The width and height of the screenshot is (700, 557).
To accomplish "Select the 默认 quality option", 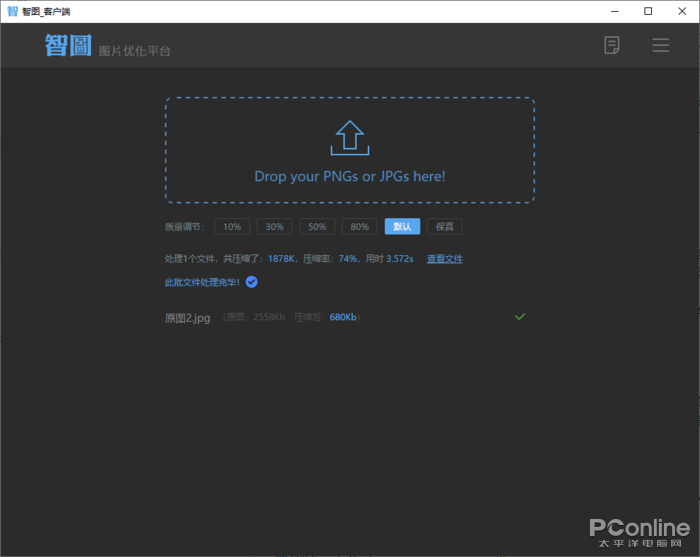I will click(x=402, y=227).
